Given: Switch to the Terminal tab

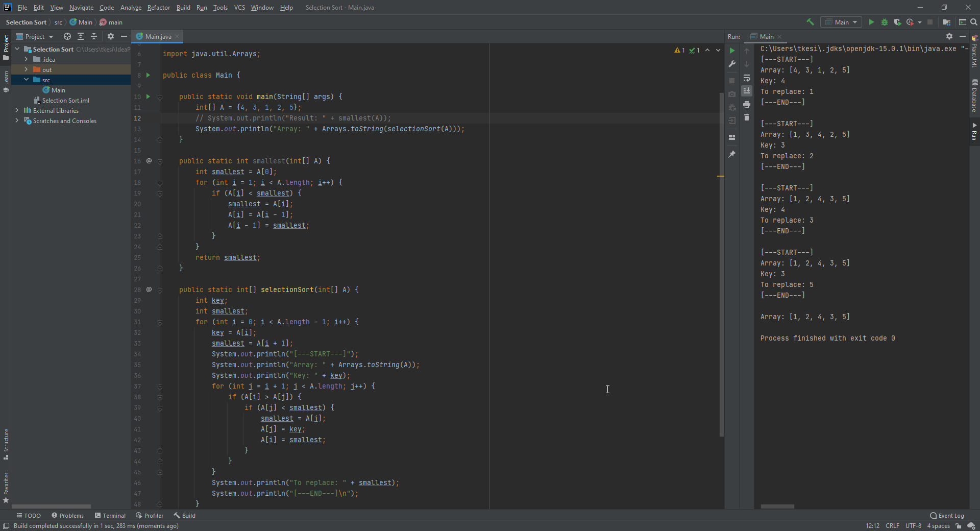Looking at the screenshot, I should tap(110, 515).
